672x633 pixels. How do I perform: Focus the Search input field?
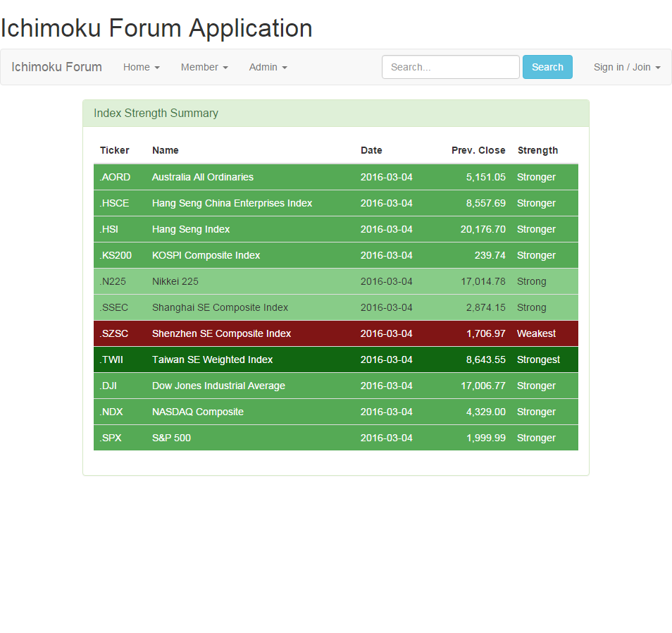coord(450,67)
